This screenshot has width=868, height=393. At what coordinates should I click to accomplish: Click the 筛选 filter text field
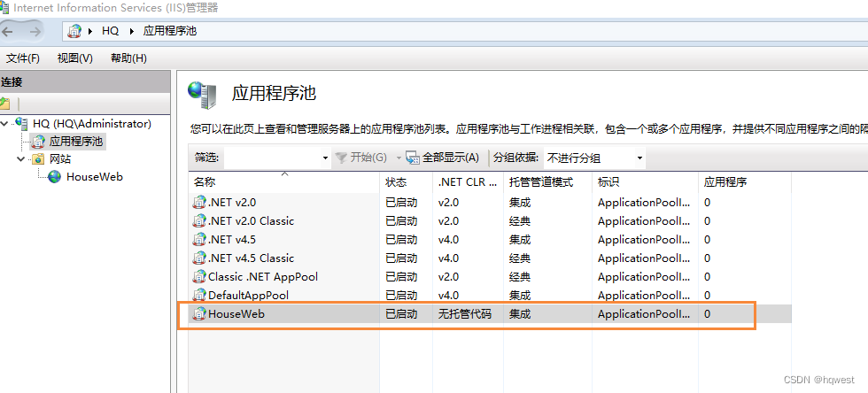[271, 158]
